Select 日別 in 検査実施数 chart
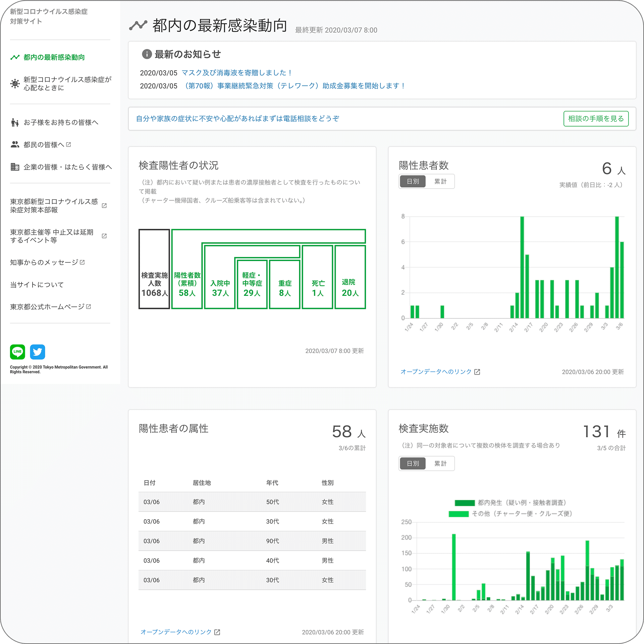Screen dimensions: 644x644 click(x=413, y=464)
